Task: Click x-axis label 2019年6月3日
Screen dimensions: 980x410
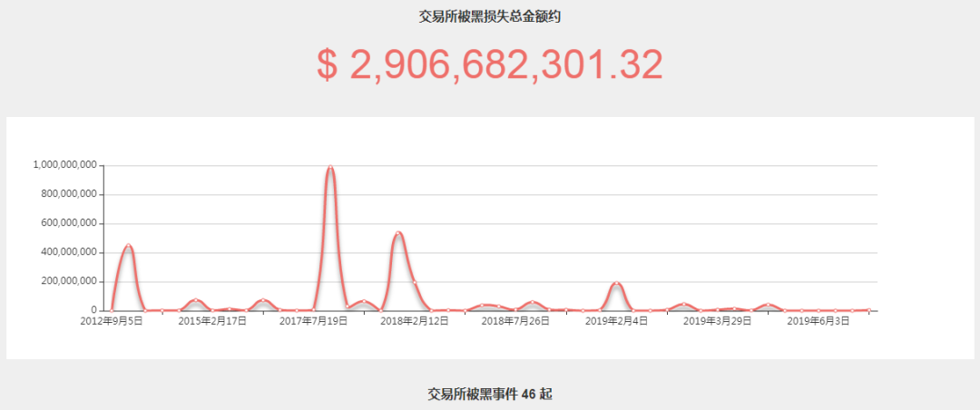Action: [818, 321]
